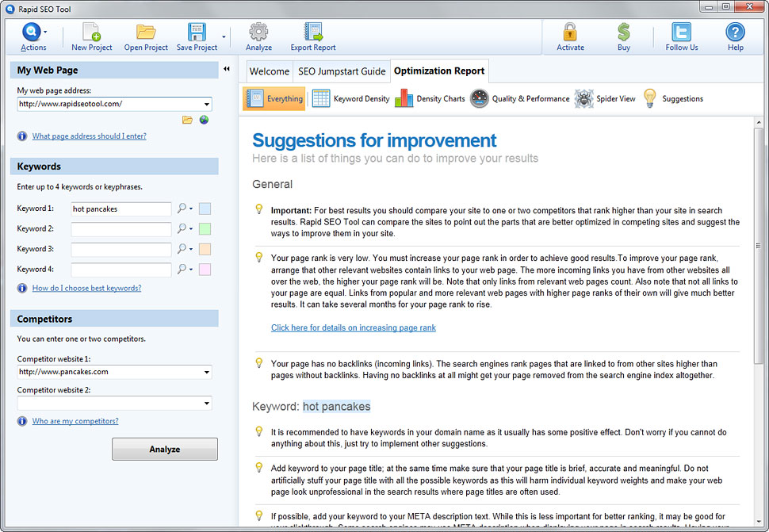Click the New Project toolbar icon

(x=91, y=33)
